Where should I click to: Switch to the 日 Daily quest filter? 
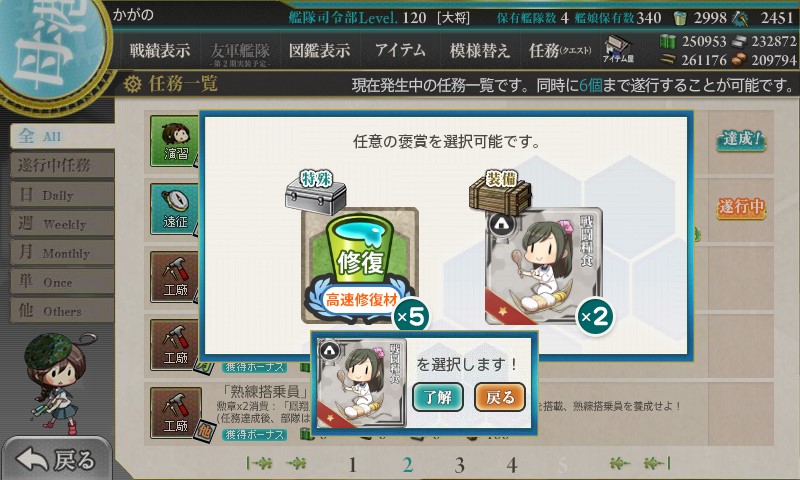click(x=62, y=195)
